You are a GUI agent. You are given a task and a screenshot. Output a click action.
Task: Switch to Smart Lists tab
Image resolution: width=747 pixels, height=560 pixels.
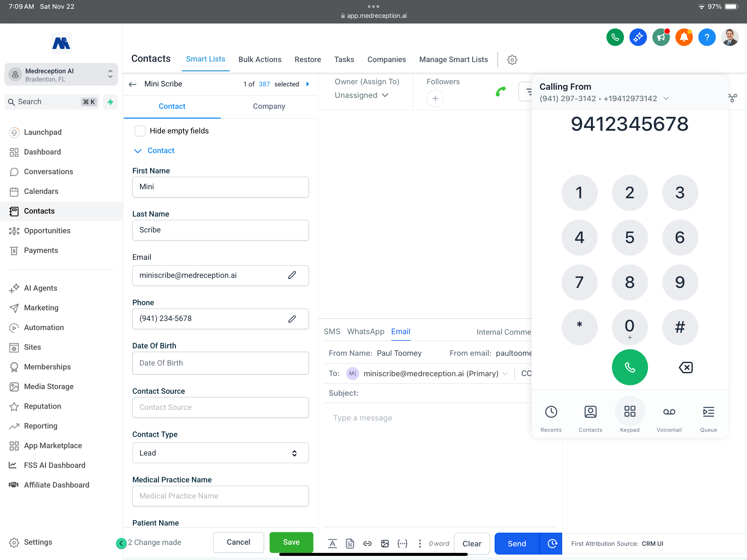[206, 59]
